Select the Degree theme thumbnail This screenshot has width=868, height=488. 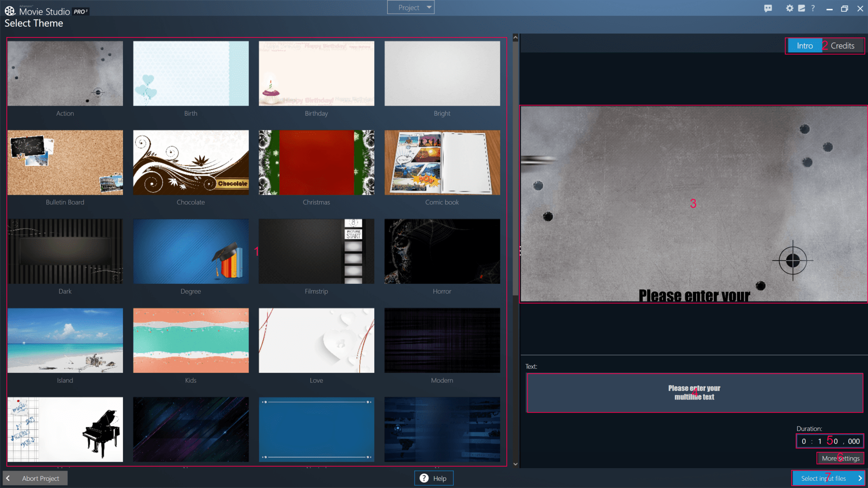click(191, 252)
